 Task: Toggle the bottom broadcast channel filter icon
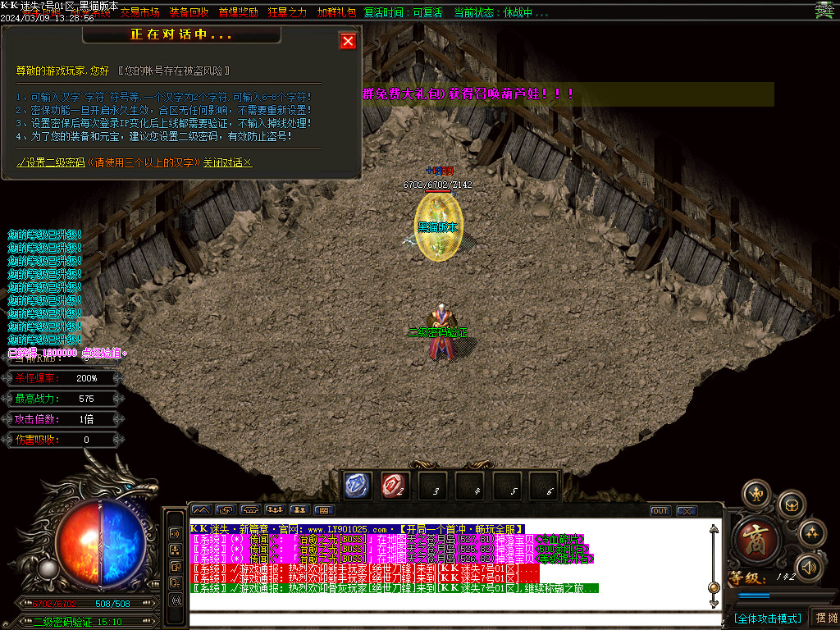click(x=175, y=600)
